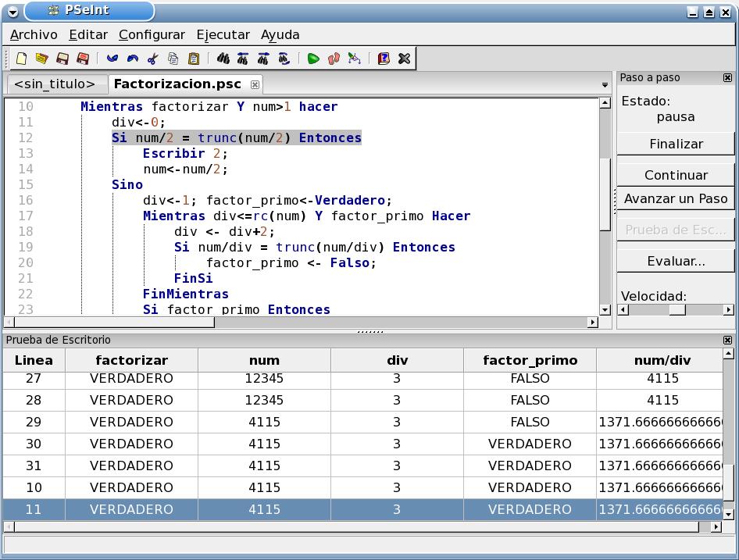Click the Avanzar un Paso button
This screenshot has width=739, height=560.
pyautogui.click(x=676, y=198)
